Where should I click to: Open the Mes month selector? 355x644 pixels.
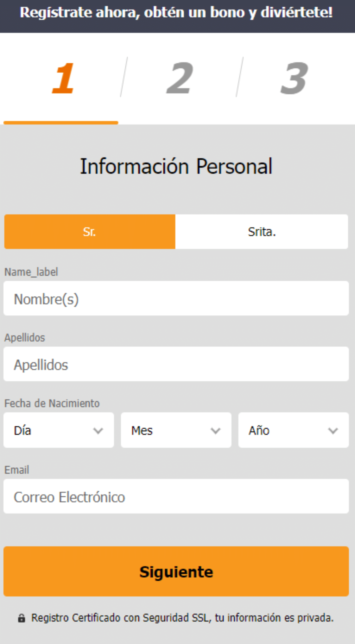[176, 430]
